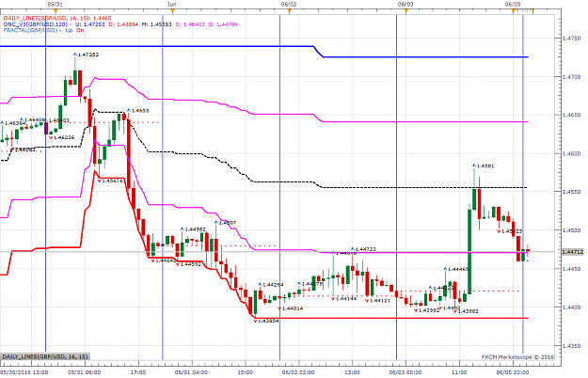Click the U: 1.47253 upper value in legend
Viewport: 588px width, 378px height.
[x=89, y=24]
